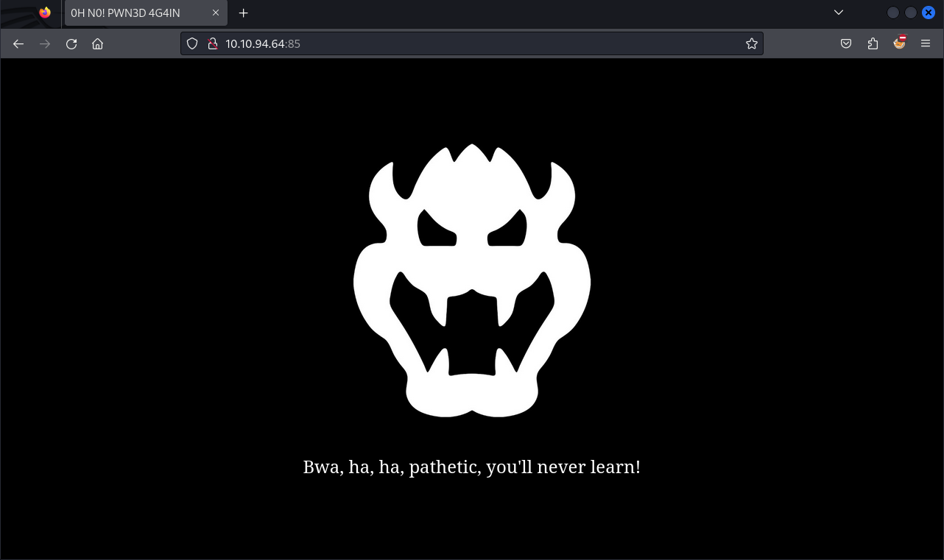Go back to the previous page
Screen dimensions: 944x560
18,44
